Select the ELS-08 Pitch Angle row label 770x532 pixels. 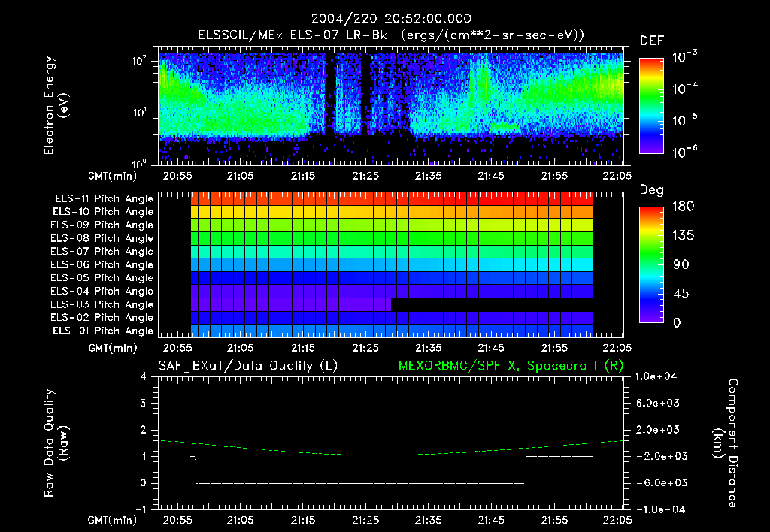[x=102, y=238]
